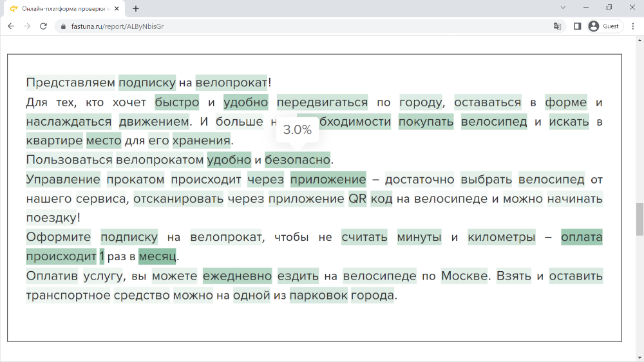Image resolution: width=644 pixels, height=362 pixels.
Task: Click the word "безопасно"
Action: tap(298, 160)
